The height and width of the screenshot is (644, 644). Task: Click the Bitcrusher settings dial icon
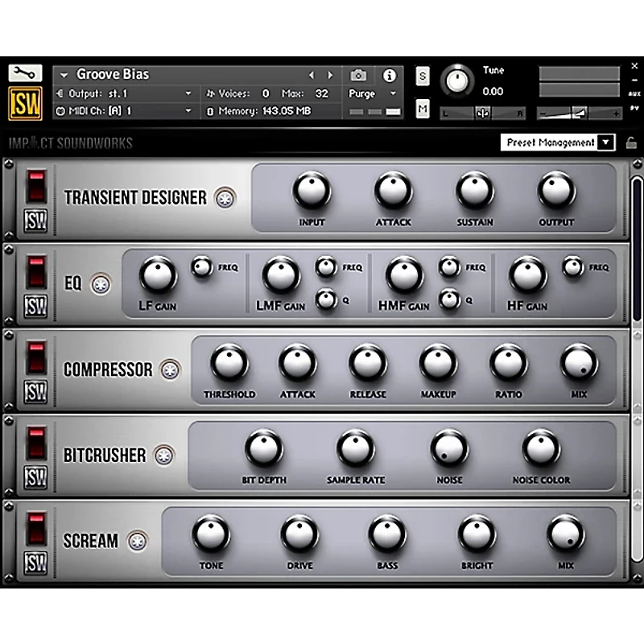click(164, 456)
